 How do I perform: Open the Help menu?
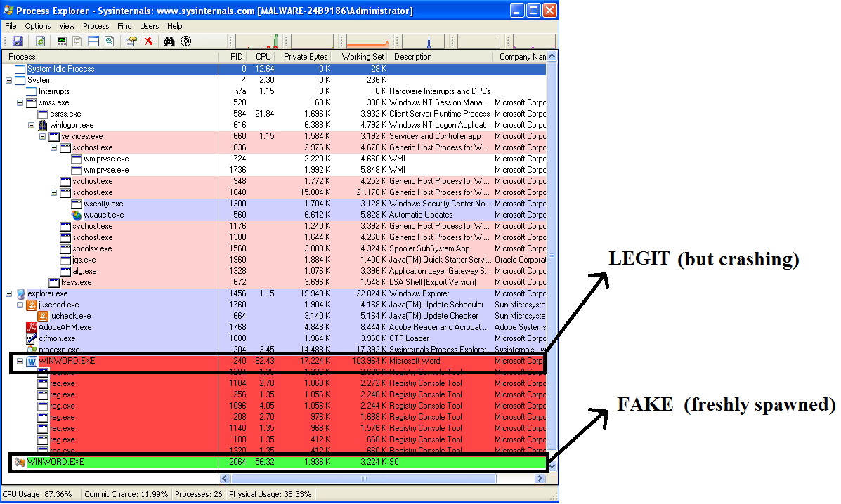click(x=175, y=26)
